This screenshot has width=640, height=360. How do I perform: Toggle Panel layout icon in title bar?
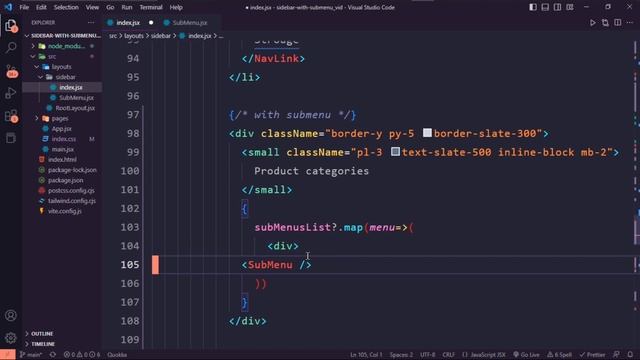point(545,7)
